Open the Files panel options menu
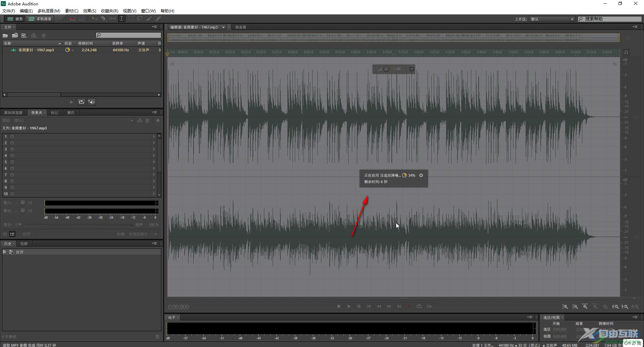This screenshot has width=644, height=347. (x=154, y=27)
